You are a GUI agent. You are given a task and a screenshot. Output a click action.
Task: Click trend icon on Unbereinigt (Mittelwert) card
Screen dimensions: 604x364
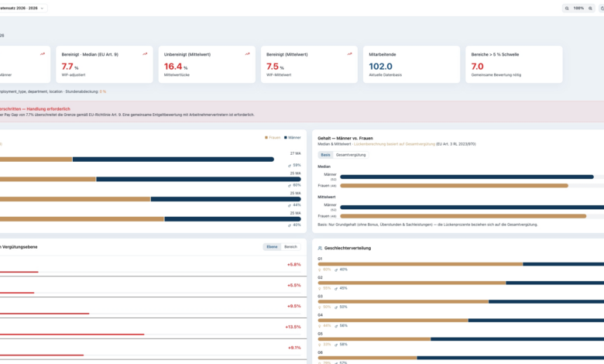pyautogui.click(x=247, y=54)
